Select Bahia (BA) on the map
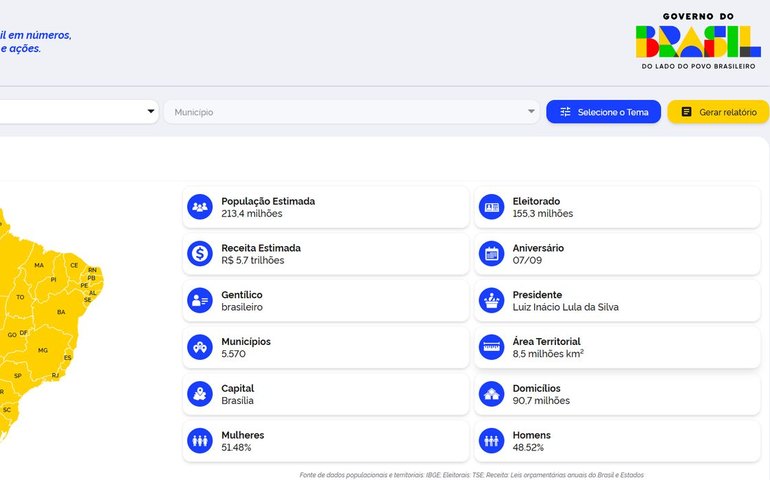Image resolution: width=770 pixels, height=480 pixels. (61, 312)
